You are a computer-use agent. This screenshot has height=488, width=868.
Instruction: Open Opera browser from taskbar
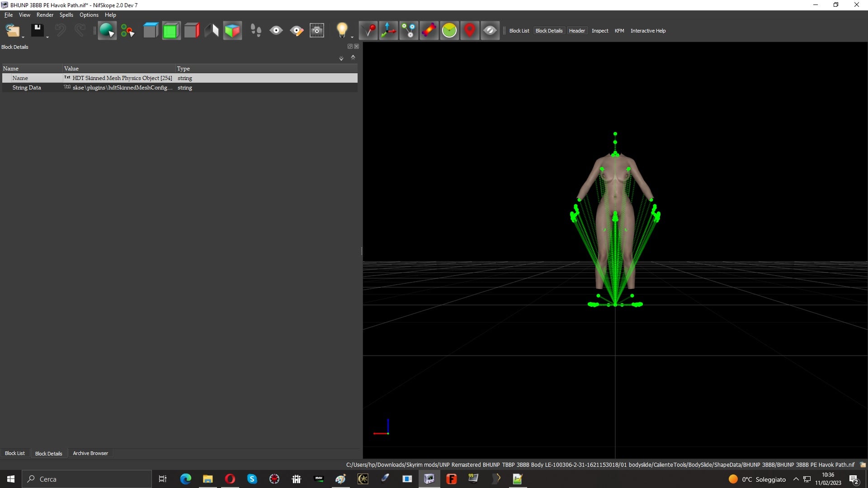[230, 479]
